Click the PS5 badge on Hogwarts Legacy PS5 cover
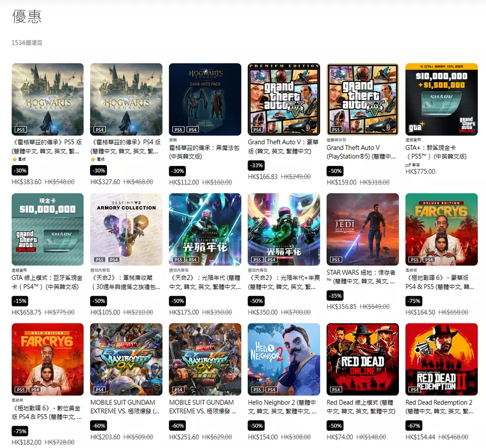This screenshot has height=448, width=486. tap(21, 130)
